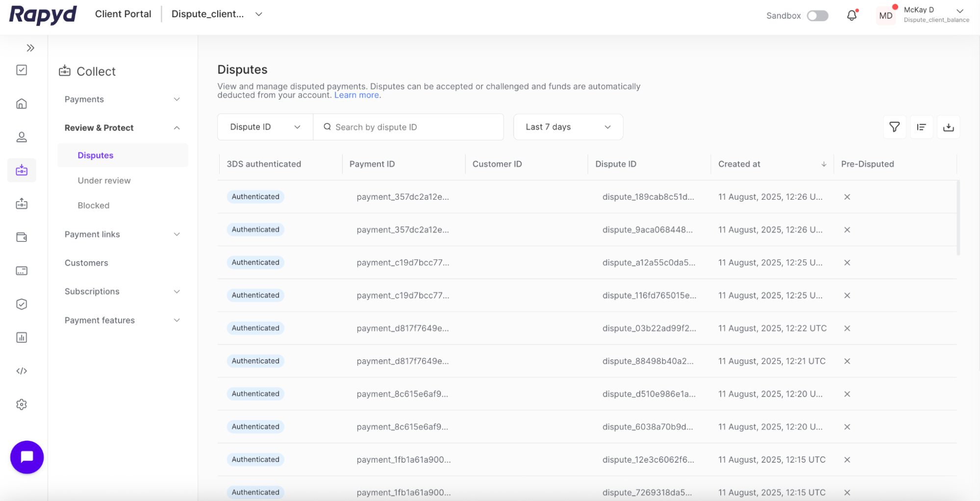This screenshot has height=501, width=980.
Task: Open the column sort settings icon
Action: pos(921,127)
